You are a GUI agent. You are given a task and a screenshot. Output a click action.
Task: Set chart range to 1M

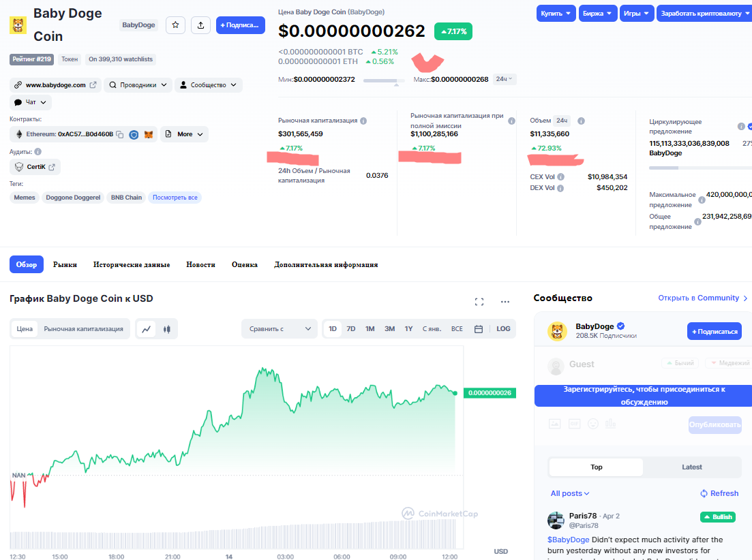tap(370, 329)
